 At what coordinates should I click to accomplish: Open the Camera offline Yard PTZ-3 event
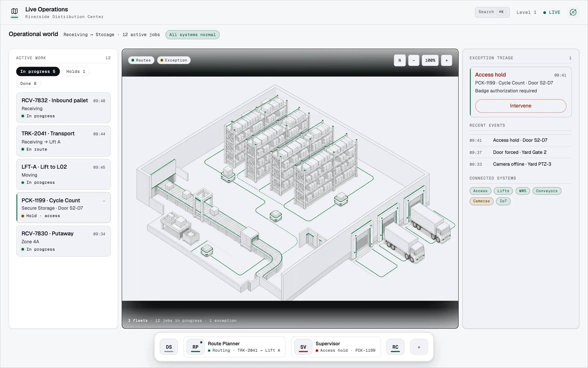[520, 164]
